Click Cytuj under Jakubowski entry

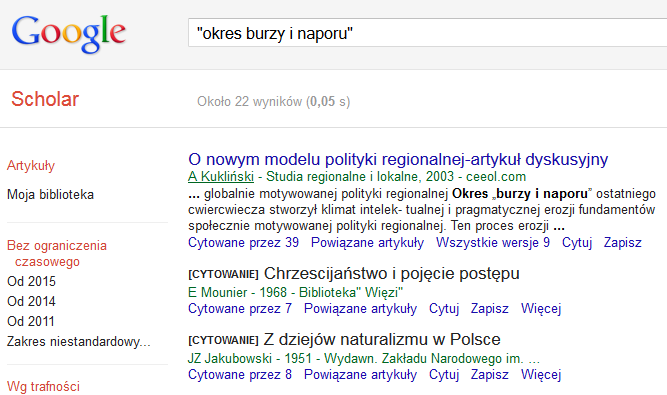point(444,374)
